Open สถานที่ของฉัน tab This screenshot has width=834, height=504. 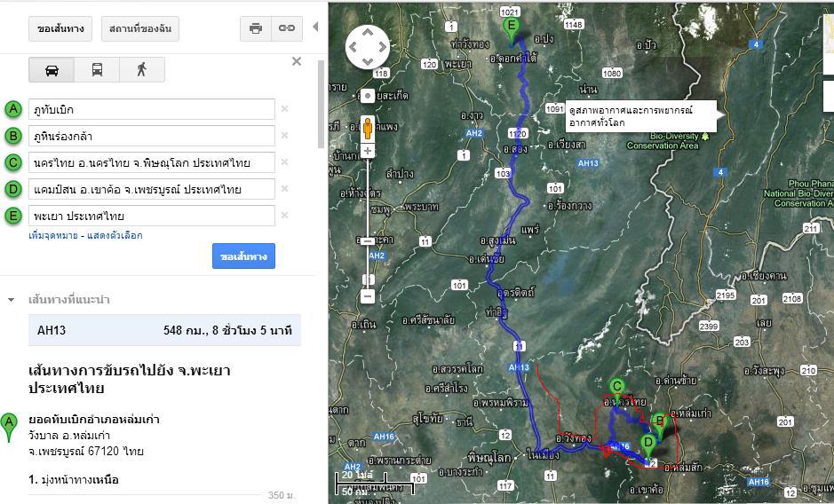[x=139, y=28]
